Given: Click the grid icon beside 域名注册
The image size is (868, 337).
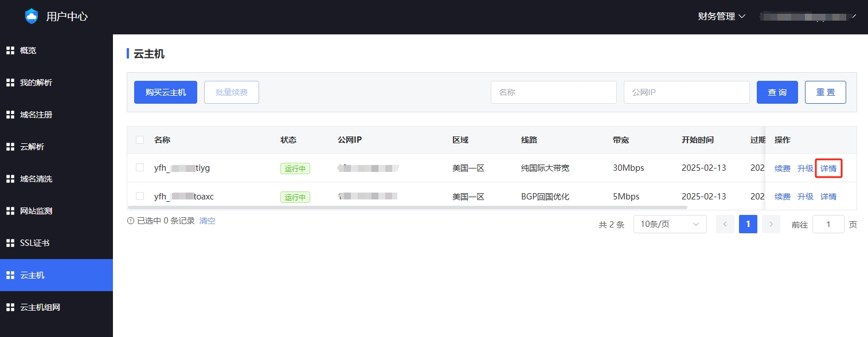Looking at the screenshot, I should click(10, 115).
